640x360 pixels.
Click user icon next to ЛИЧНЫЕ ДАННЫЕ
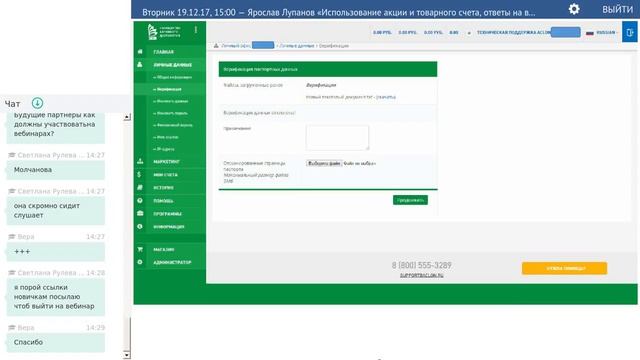click(x=140, y=64)
